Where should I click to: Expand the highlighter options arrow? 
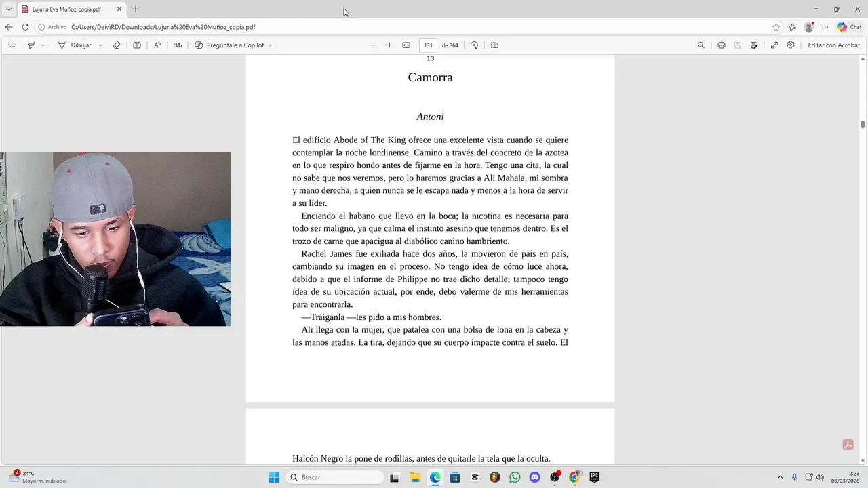click(x=43, y=45)
